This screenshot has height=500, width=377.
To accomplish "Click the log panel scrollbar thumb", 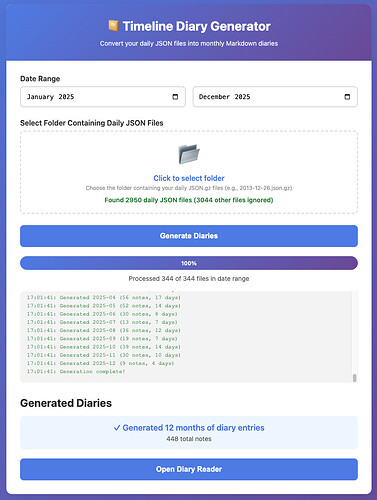I will click(x=354, y=378).
